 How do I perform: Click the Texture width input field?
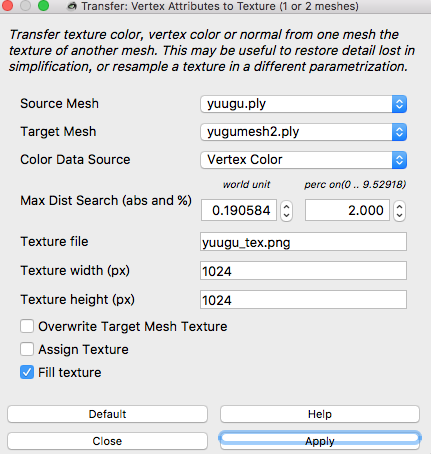pyautogui.click(x=303, y=271)
